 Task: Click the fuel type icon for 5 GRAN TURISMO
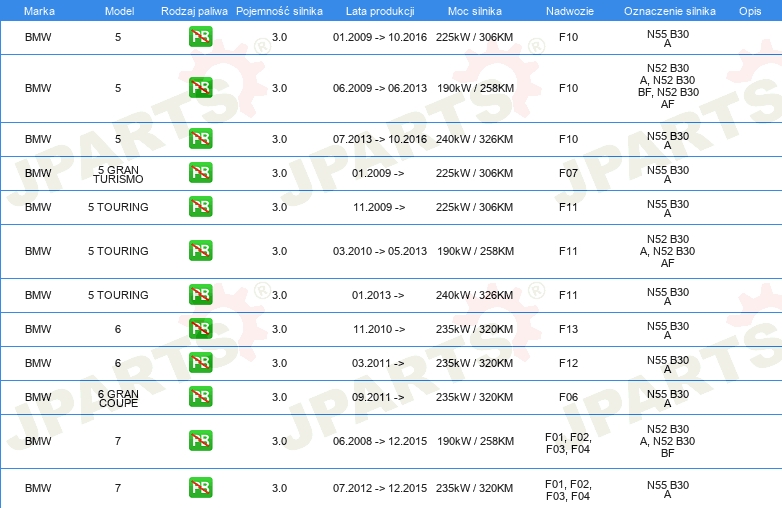pos(200,172)
